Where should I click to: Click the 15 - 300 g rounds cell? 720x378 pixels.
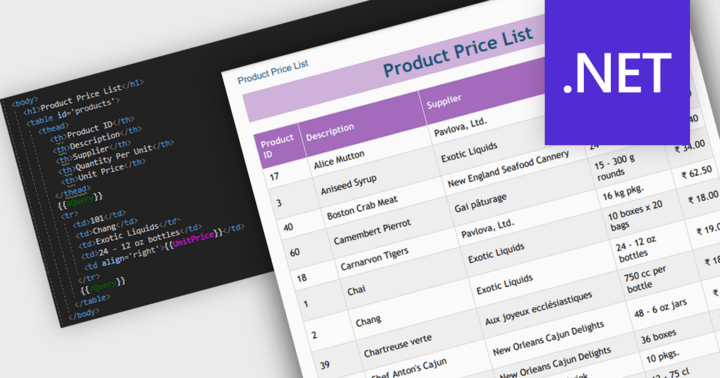click(615, 168)
